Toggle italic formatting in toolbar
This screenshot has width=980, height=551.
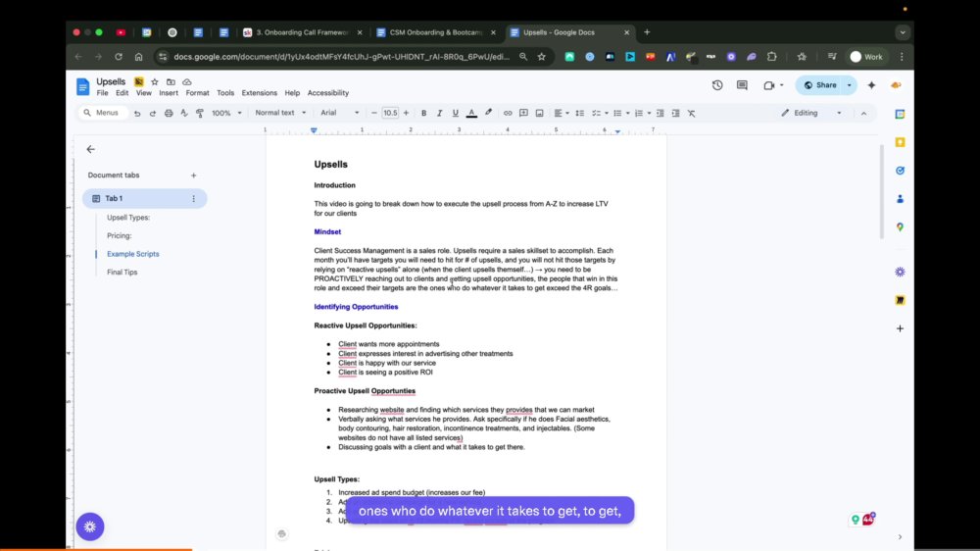439,113
